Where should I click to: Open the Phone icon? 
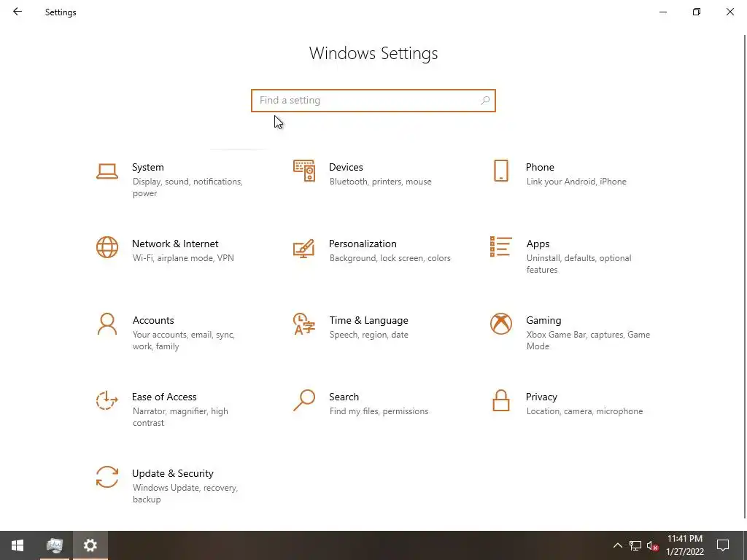500,171
